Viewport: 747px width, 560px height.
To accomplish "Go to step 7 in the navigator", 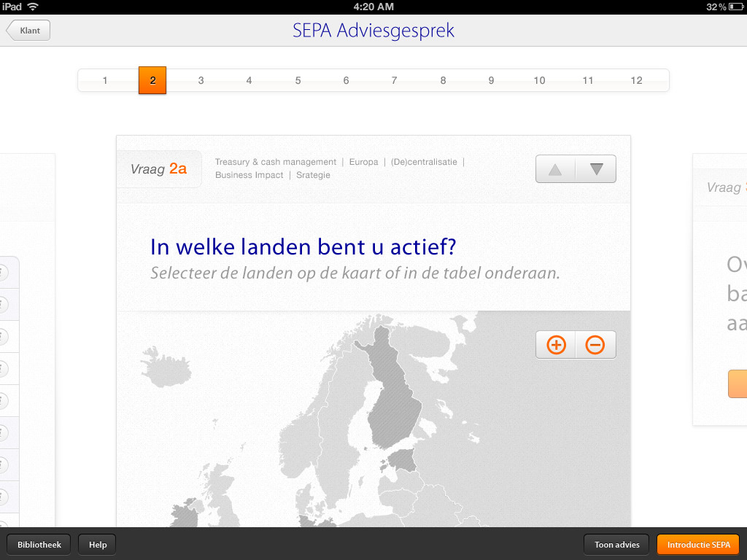I will pyautogui.click(x=394, y=80).
